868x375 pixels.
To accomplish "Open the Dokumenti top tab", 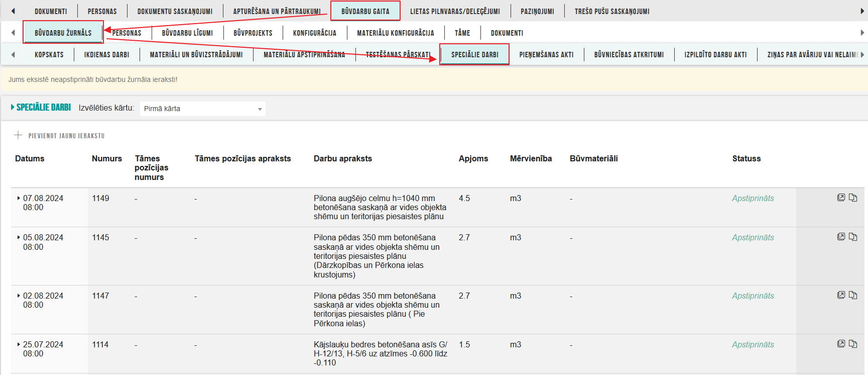I will tap(51, 11).
